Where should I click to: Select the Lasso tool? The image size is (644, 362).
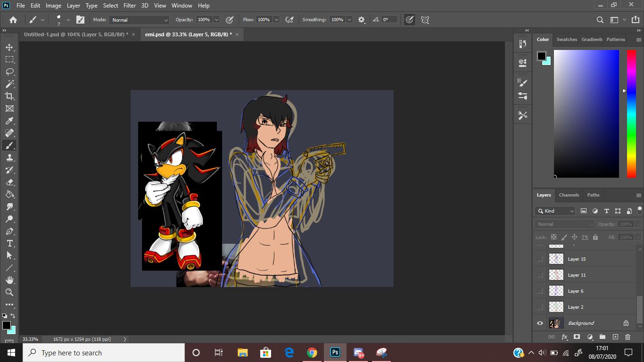pos(9,72)
